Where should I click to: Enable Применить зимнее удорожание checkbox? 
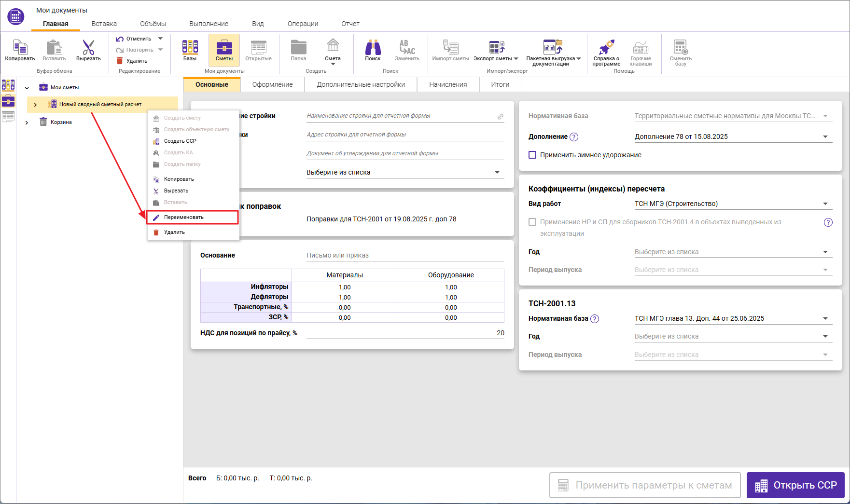(x=532, y=155)
